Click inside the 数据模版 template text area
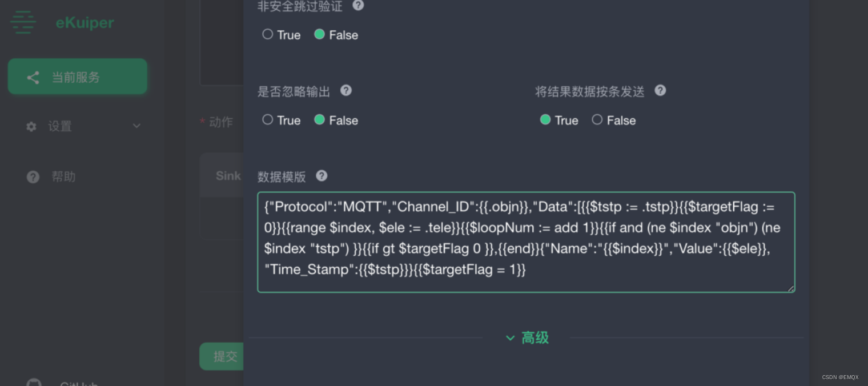Image resolution: width=868 pixels, height=386 pixels. [x=525, y=242]
